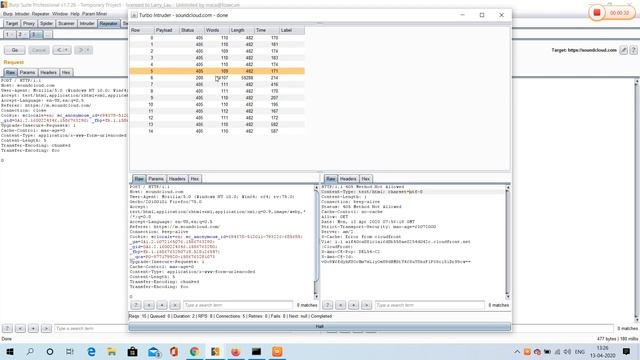The image size is (640, 360).
Task: Switch to Google Chrome on taskbar
Action: click(195, 351)
